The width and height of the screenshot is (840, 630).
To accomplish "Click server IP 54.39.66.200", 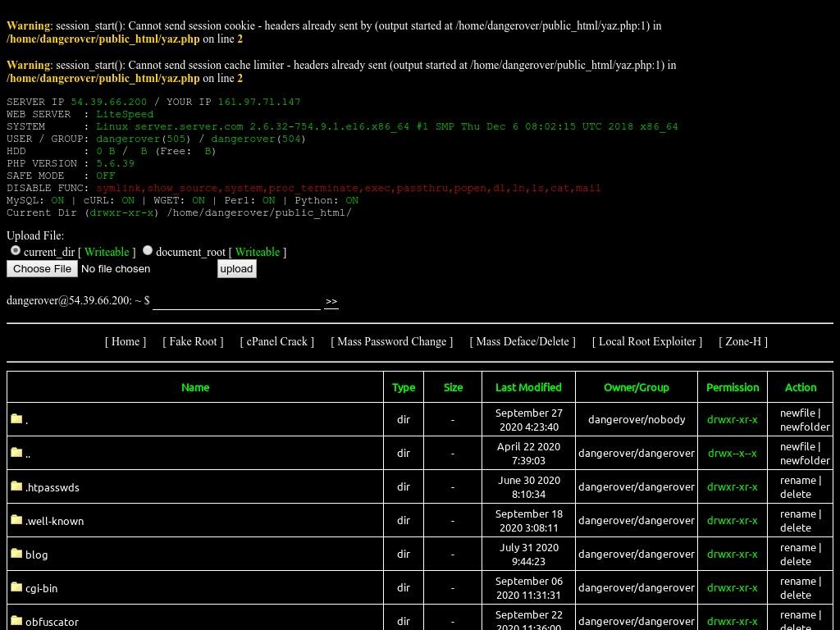I will click(109, 102).
